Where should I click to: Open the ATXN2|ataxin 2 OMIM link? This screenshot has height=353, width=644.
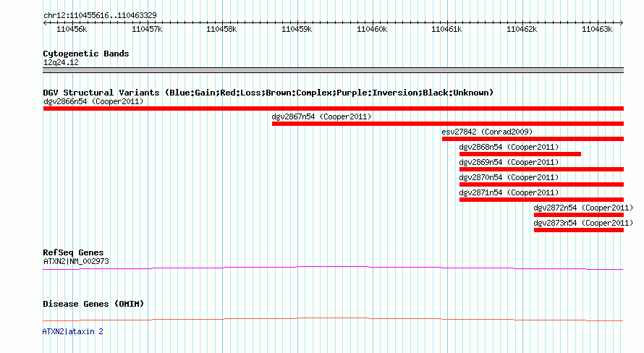click(x=72, y=331)
